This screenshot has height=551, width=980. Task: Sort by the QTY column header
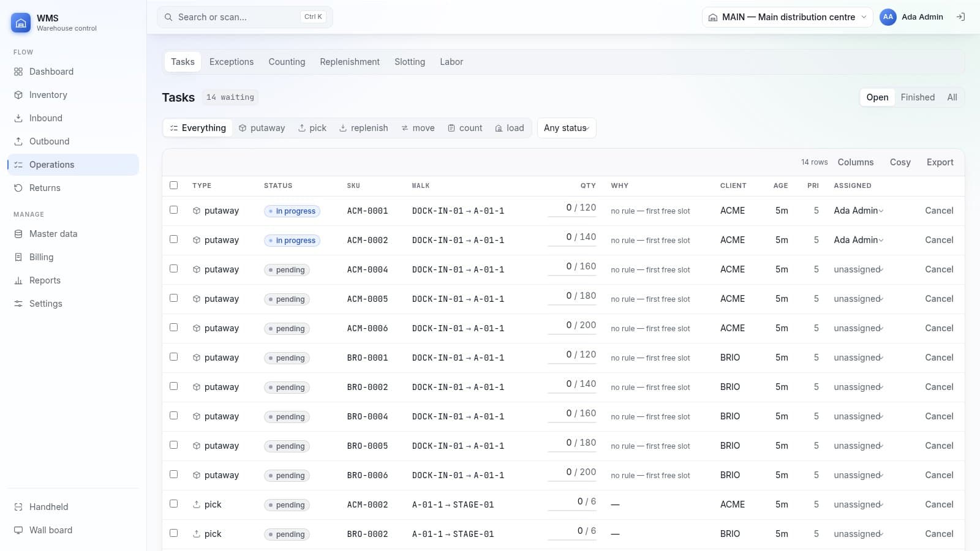point(588,186)
